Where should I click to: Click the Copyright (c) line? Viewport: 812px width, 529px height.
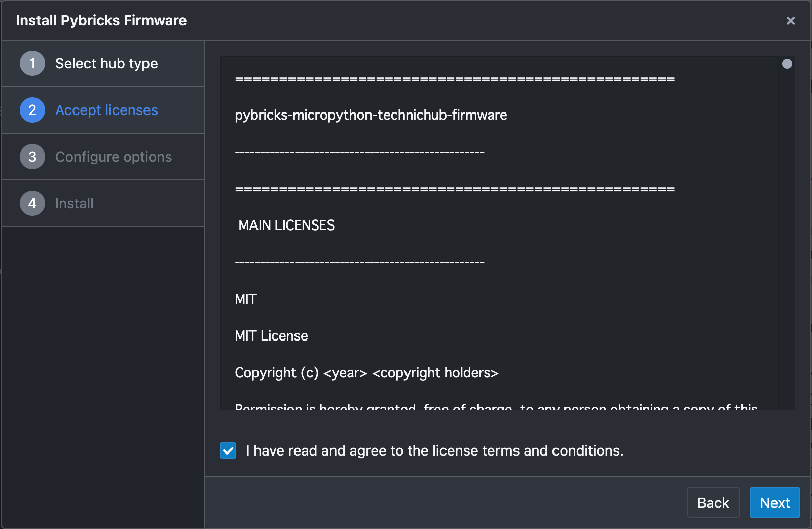coord(366,373)
